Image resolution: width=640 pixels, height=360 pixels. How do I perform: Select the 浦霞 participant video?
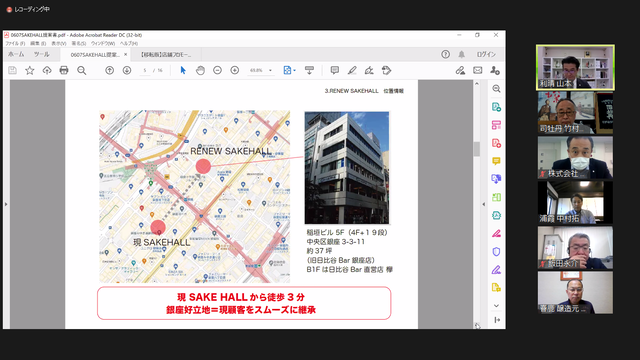click(575, 202)
